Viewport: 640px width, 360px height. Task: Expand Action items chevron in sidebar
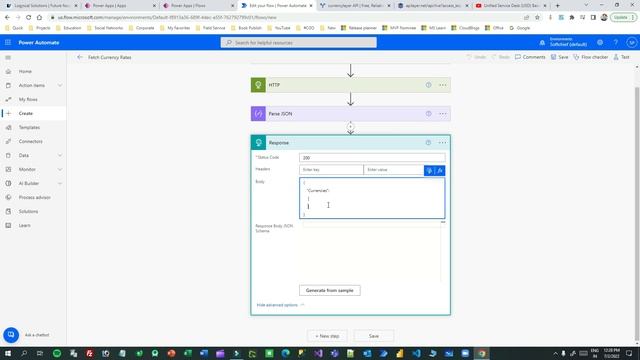[60, 85]
